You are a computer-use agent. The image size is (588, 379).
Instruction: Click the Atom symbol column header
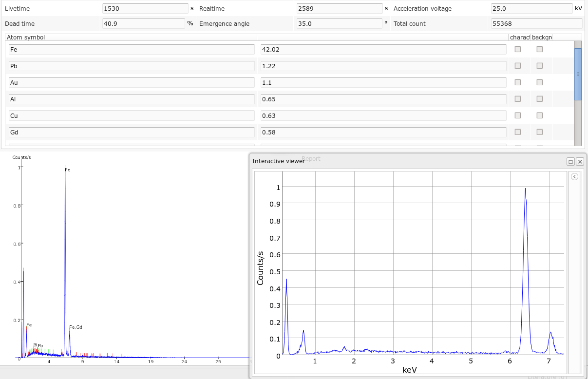point(131,37)
